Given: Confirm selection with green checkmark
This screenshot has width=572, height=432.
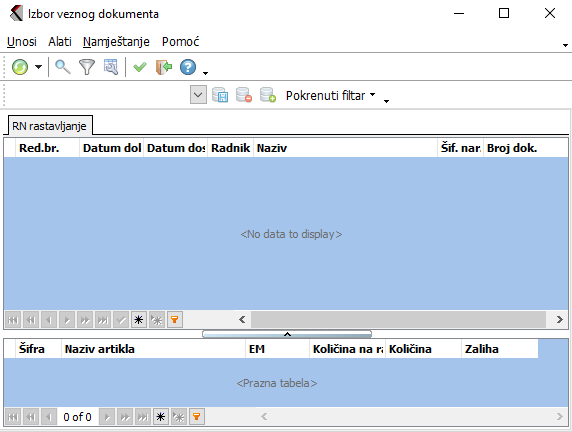Looking at the screenshot, I should click(140, 67).
